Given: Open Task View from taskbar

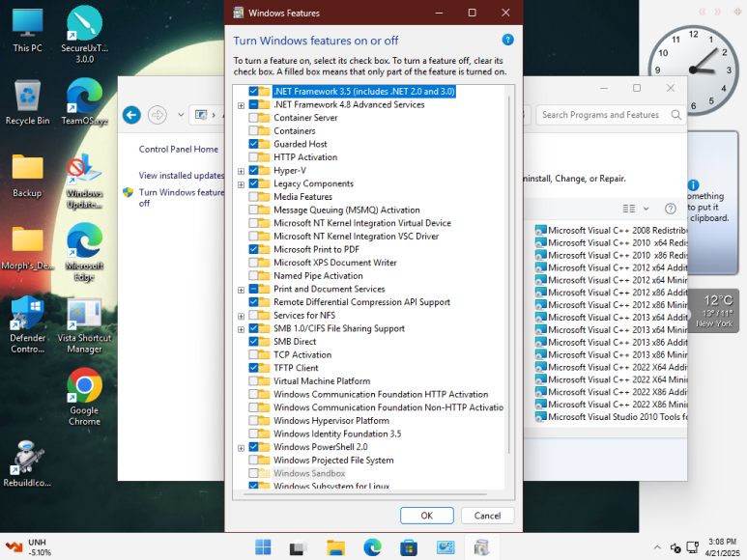Looking at the screenshot, I should point(299,547).
